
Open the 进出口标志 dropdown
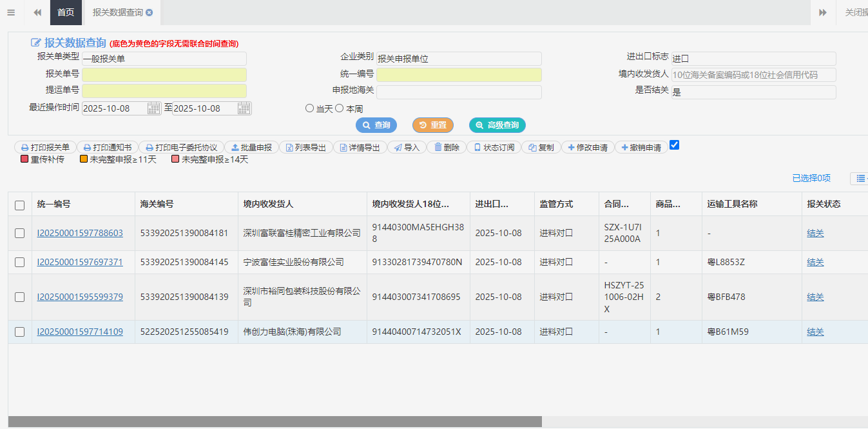pyautogui.click(x=753, y=59)
